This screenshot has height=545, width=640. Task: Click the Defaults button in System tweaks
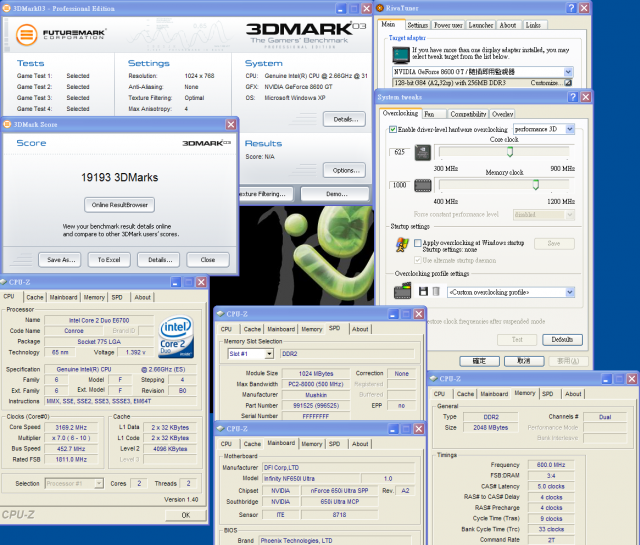click(562, 340)
